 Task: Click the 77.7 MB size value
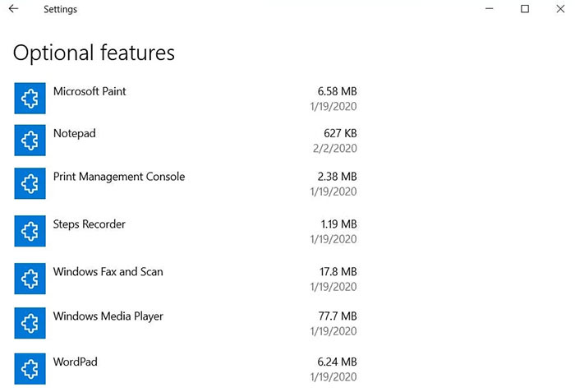pyautogui.click(x=338, y=316)
